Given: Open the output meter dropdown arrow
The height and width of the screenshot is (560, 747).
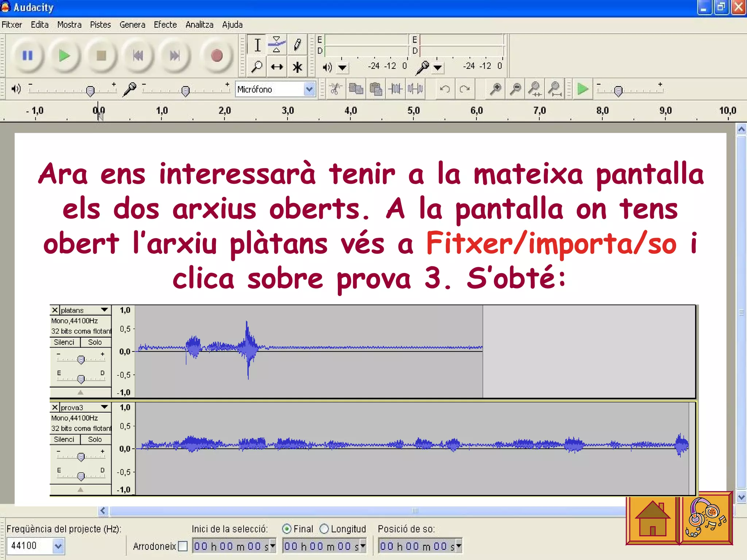Looking at the screenshot, I should 342,67.
